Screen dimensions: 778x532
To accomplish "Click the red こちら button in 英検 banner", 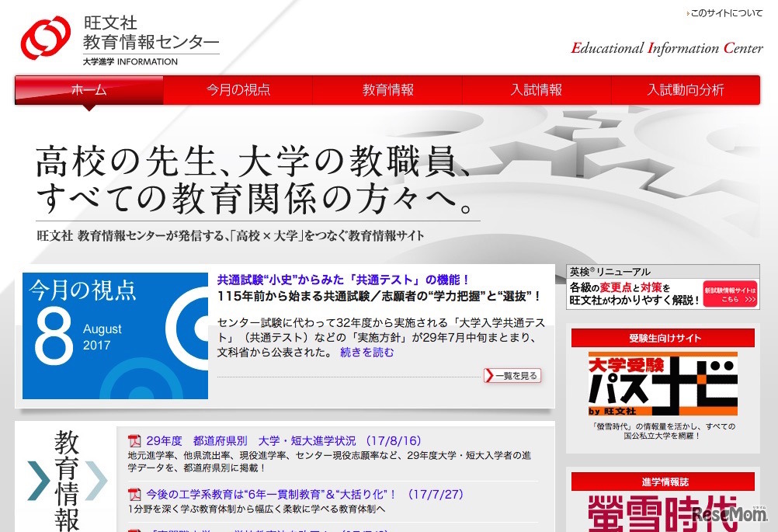I will 730,294.
